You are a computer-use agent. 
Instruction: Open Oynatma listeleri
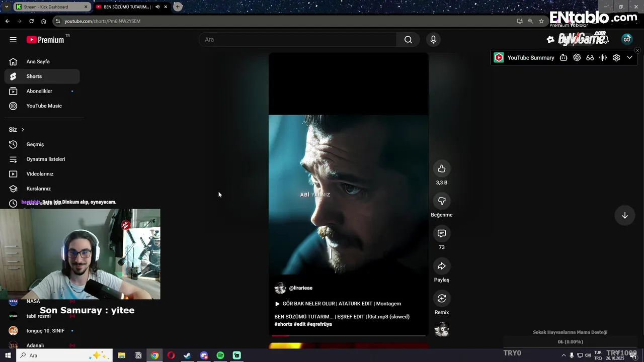point(42,159)
